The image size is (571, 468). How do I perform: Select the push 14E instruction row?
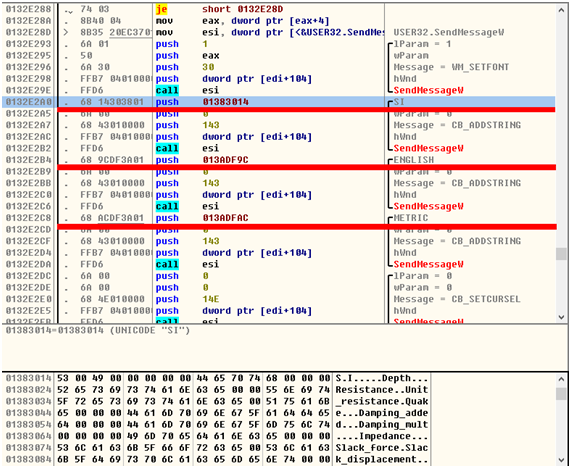click(x=279, y=299)
